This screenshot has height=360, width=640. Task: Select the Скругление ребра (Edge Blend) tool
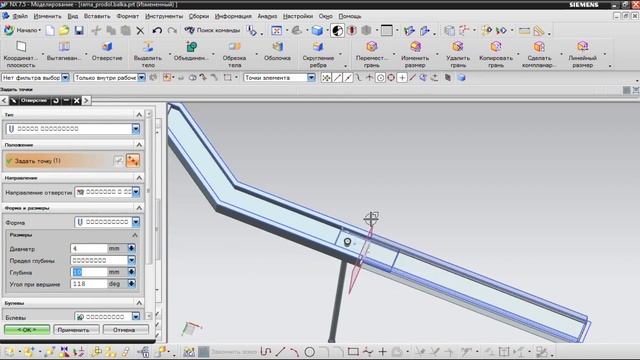[318, 53]
